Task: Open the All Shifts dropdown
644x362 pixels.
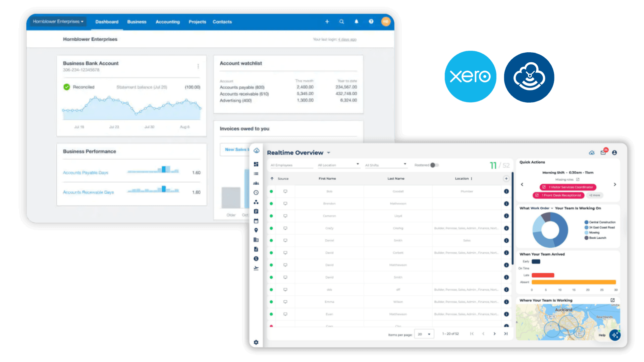Action: pyautogui.click(x=386, y=165)
